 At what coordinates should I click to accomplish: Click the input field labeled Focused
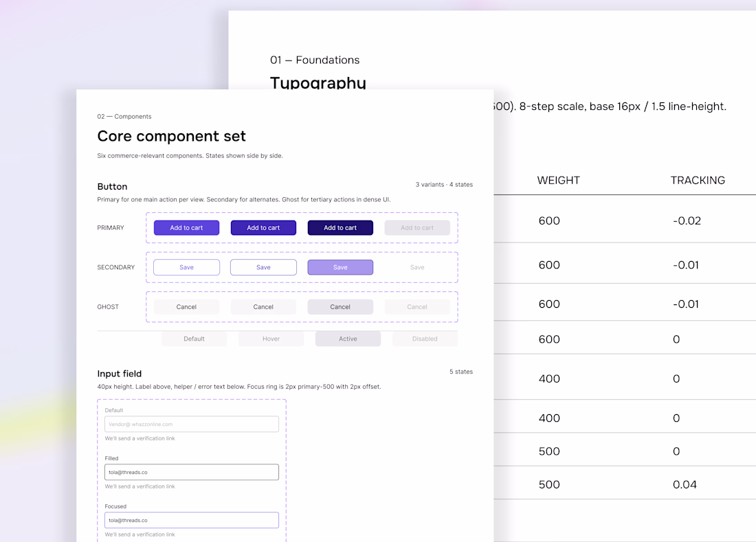(192, 520)
